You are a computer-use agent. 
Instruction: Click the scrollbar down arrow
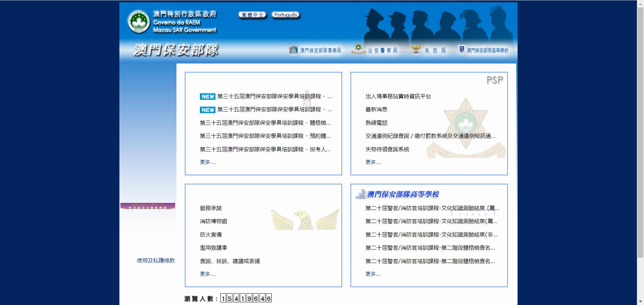tap(640, 302)
